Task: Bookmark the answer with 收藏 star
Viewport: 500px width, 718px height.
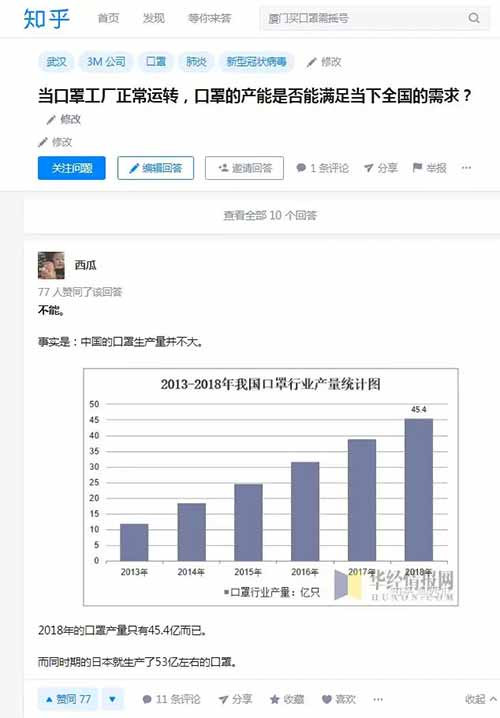Action: [287, 699]
